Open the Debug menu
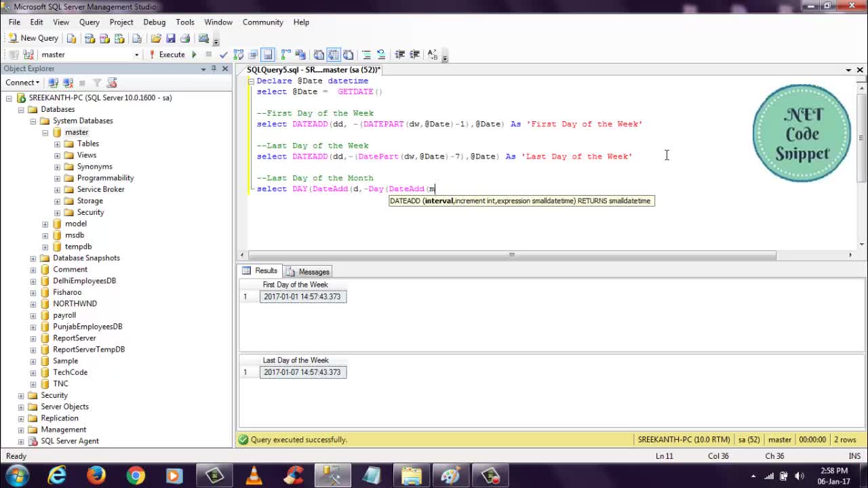 pos(154,22)
